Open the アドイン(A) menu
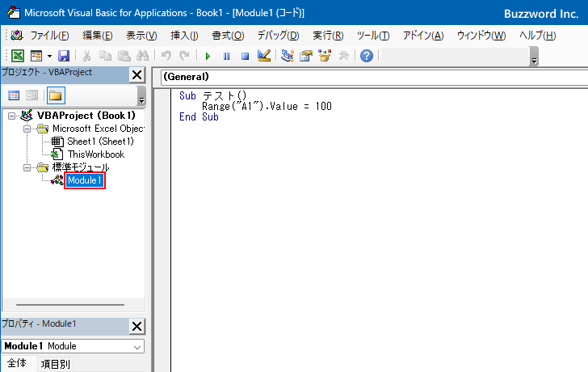The width and height of the screenshot is (588, 372). tap(423, 36)
